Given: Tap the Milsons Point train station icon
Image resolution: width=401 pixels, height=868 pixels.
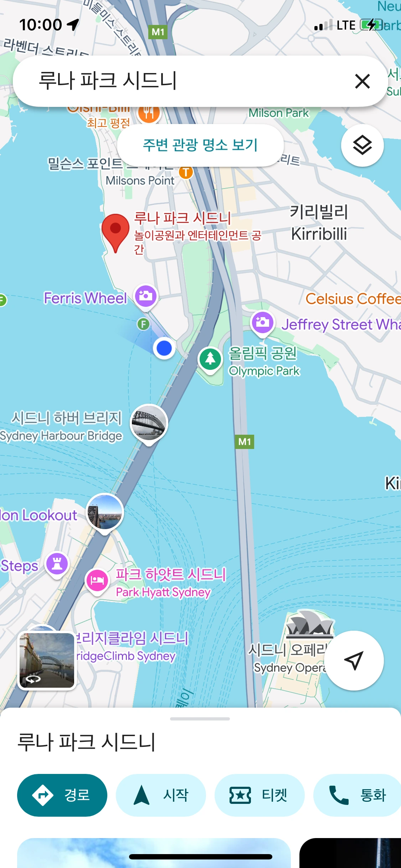Looking at the screenshot, I should [186, 172].
